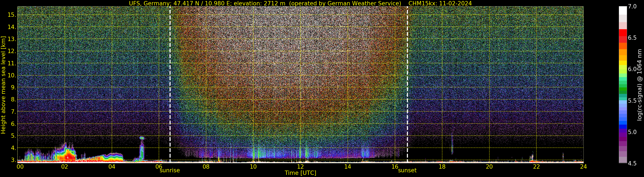The width and height of the screenshot is (644, 177).
Task: Click the height axis tick '10.'
Action: (12, 75)
